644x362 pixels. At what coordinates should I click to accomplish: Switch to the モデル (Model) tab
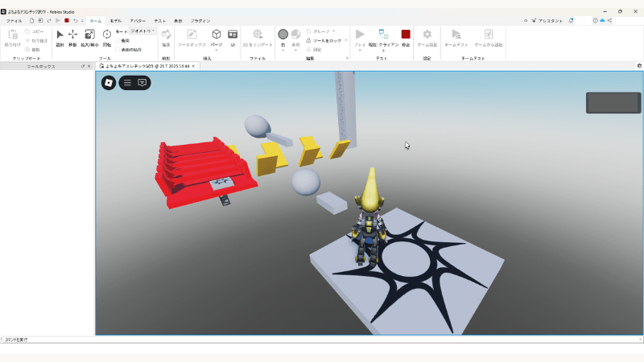(116, 21)
